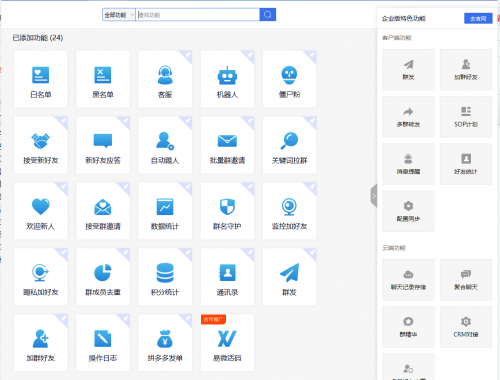Click the 企业版特色功能 panel title
This screenshot has height=380, width=500.
pyautogui.click(x=404, y=19)
